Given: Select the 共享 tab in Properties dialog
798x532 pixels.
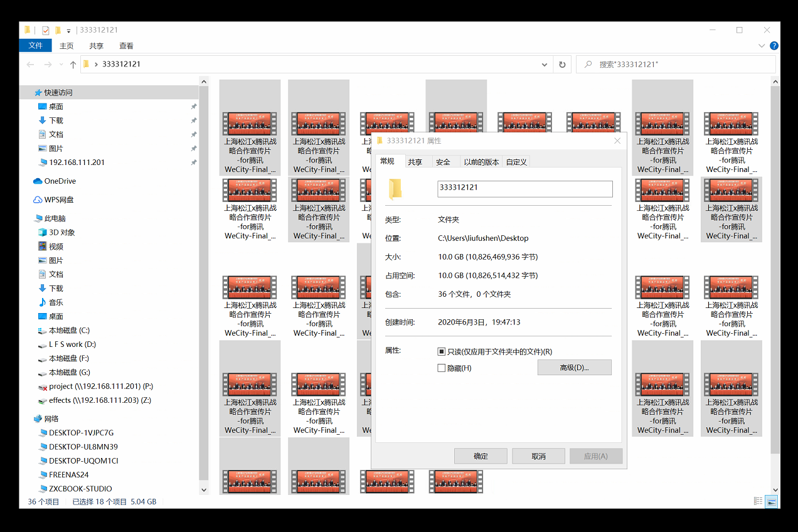Looking at the screenshot, I should point(415,162).
